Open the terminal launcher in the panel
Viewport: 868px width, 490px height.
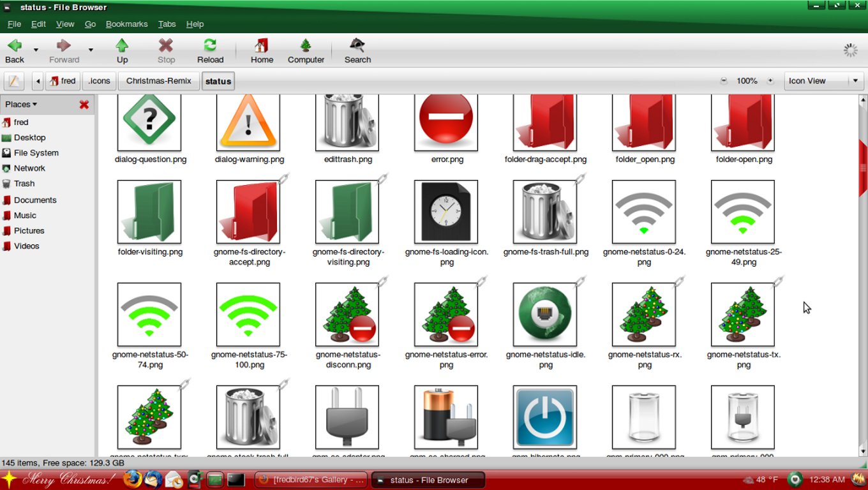coord(236,479)
